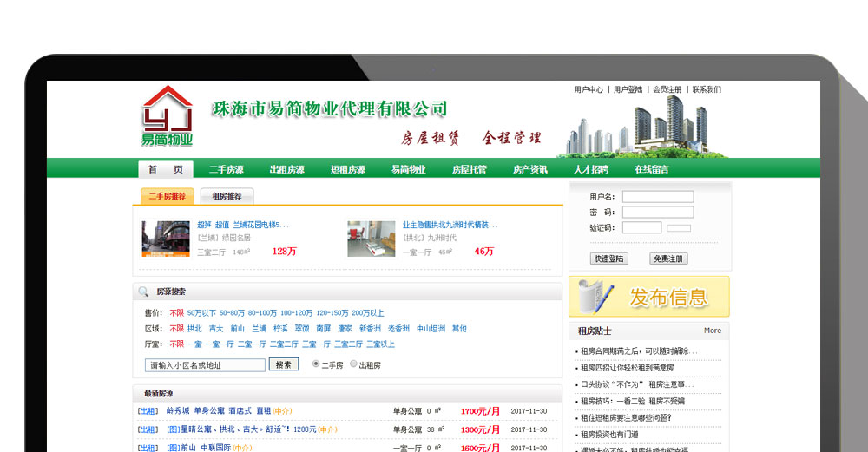Filter area by 前山
Screen dimensions: 868x452
point(238,329)
